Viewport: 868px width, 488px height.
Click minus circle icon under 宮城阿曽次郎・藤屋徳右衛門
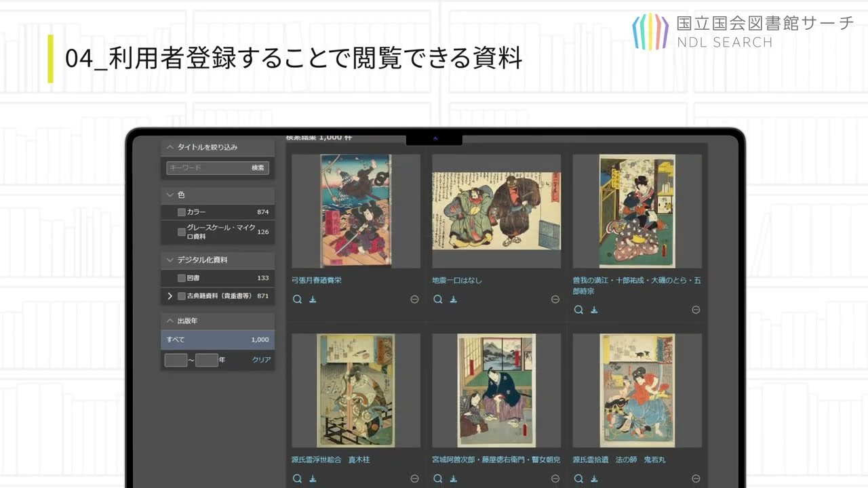(x=555, y=479)
